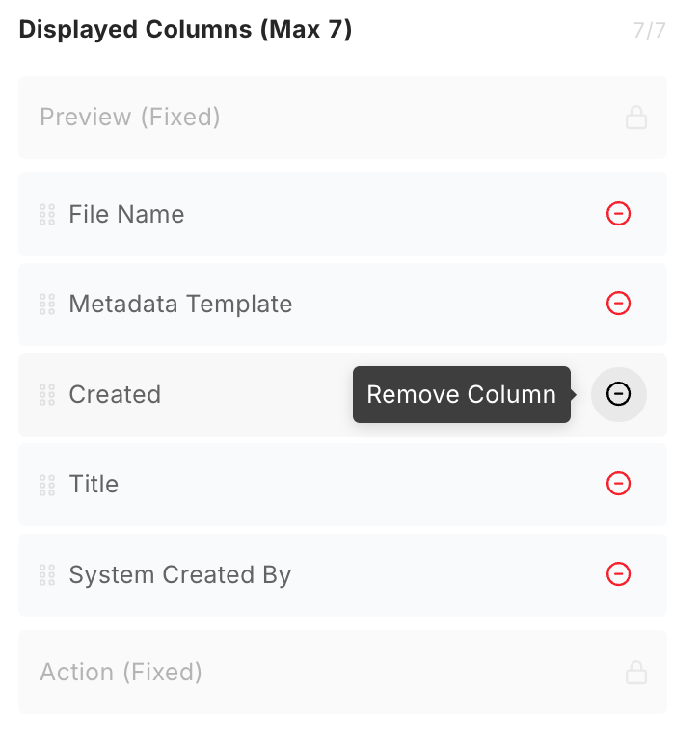Select the System Created By label
Viewport: 700px width, 742px height.
(179, 575)
